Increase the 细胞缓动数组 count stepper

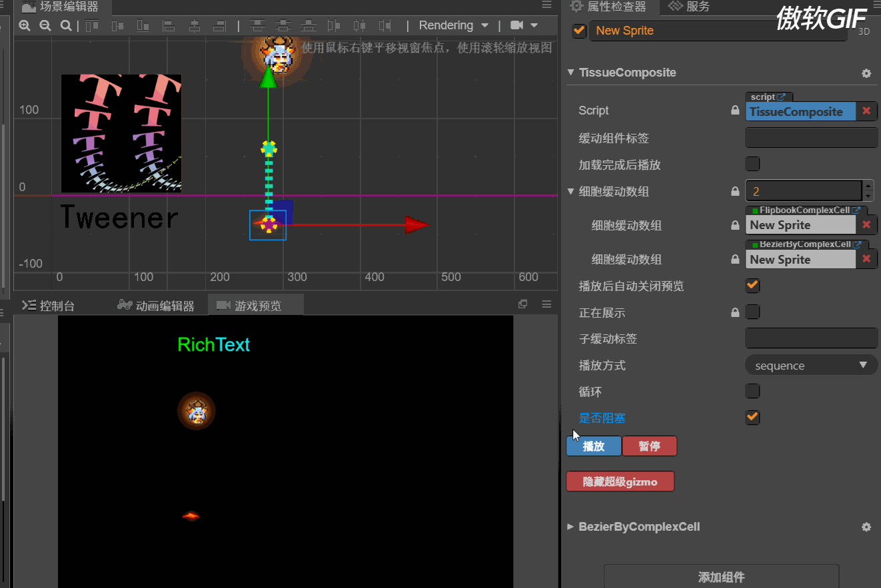pos(867,187)
